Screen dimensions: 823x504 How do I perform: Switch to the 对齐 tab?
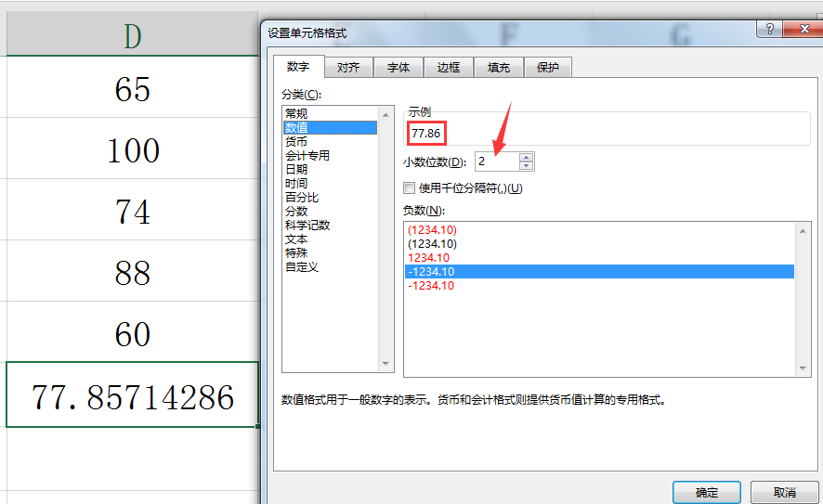(348, 67)
